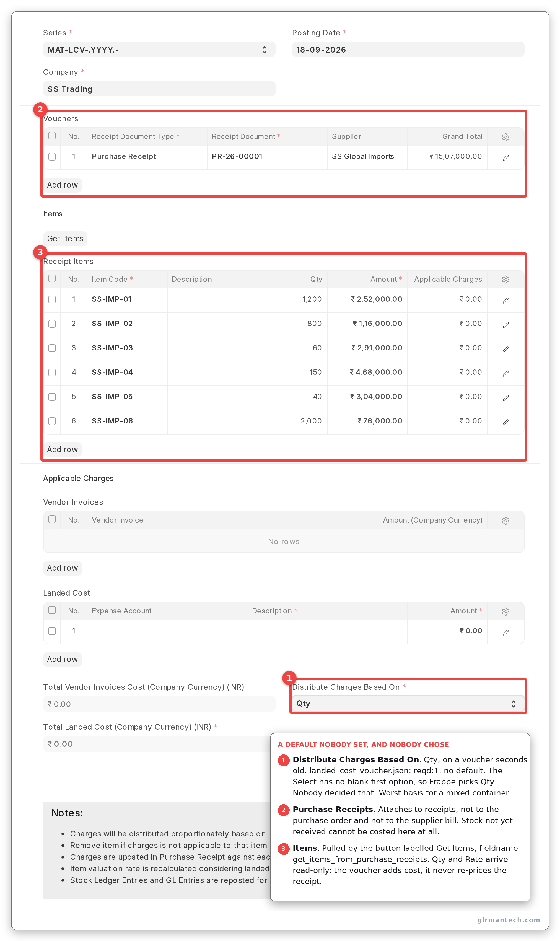
Task: Click Total Landed Cost value field
Action: tap(159, 744)
